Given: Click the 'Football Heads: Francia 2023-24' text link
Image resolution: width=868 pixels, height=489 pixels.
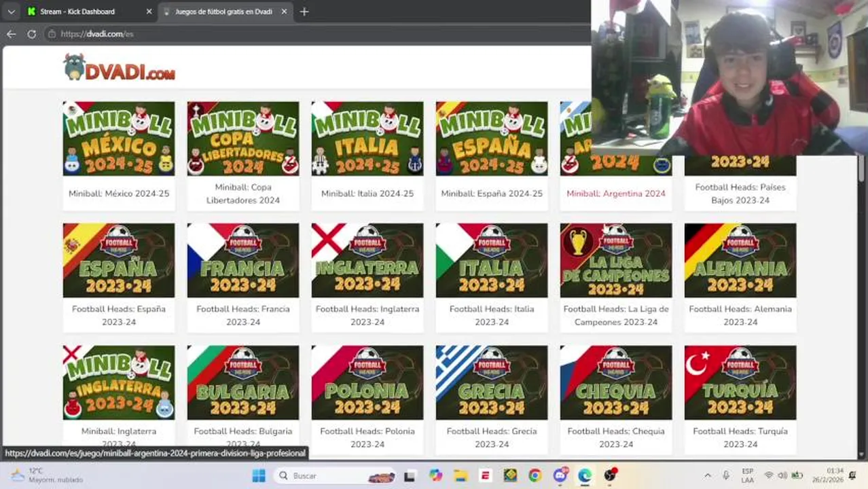Looking at the screenshot, I should point(243,315).
